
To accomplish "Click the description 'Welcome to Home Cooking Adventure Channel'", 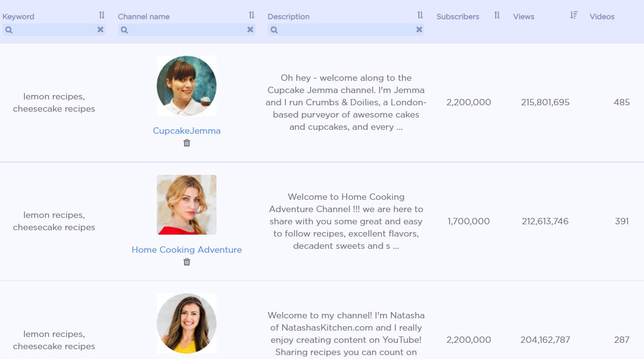I will 346,221.
